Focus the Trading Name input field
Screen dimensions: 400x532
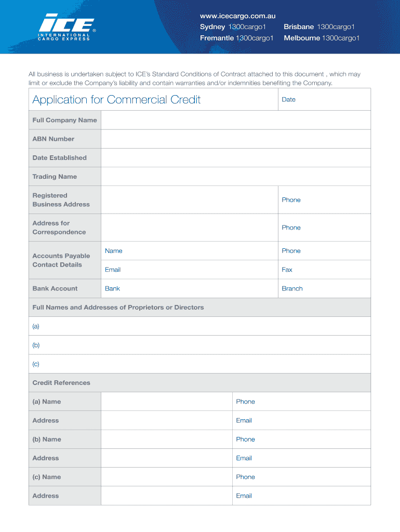(x=235, y=177)
